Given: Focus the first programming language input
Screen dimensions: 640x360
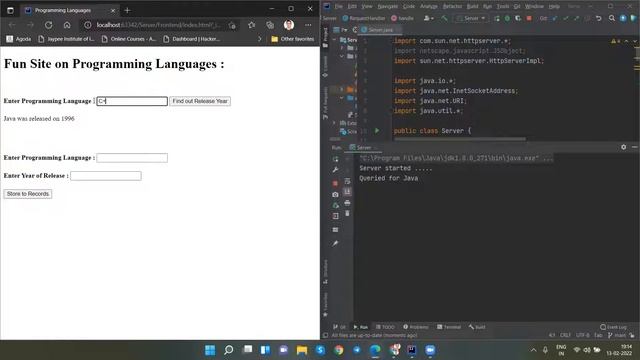Looking at the screenshot, I should [132, 101].
